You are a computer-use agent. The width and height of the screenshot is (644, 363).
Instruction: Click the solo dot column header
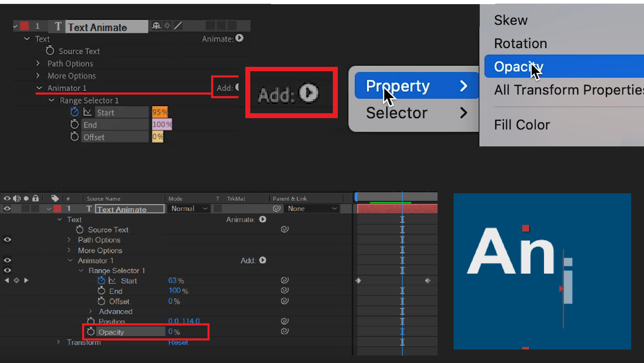click(x=26, y=198)
